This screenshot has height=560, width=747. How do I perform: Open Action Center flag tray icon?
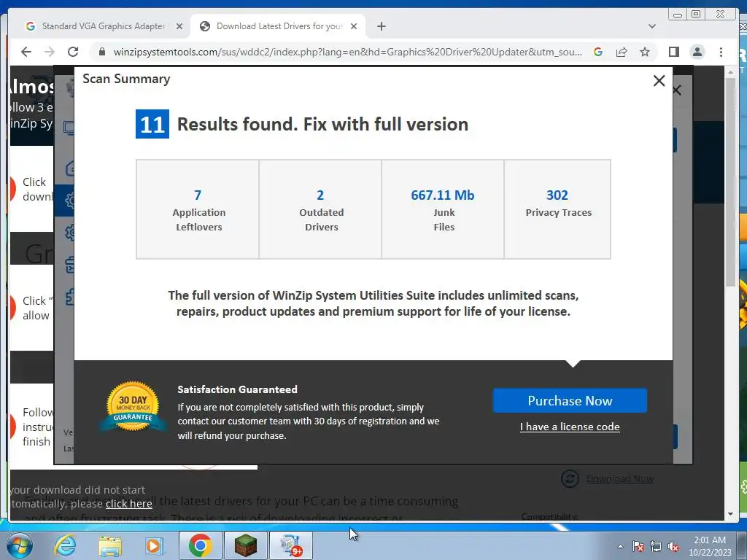638,547
